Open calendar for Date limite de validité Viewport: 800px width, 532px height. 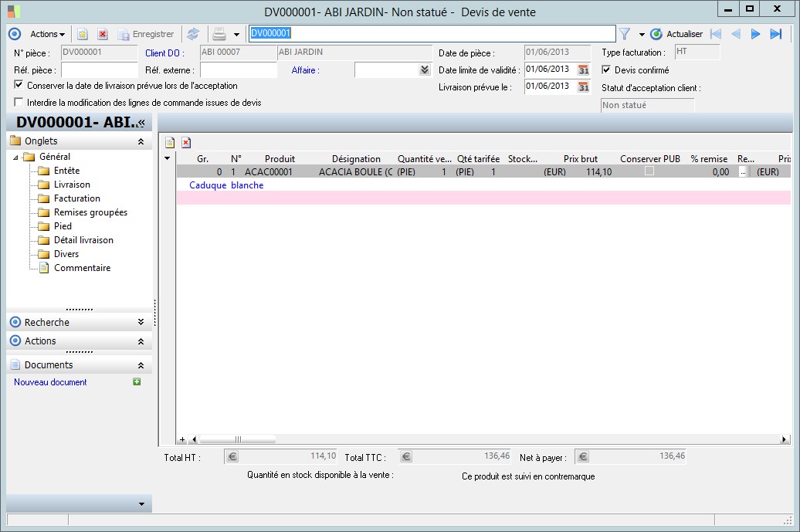tap(584, 69)
